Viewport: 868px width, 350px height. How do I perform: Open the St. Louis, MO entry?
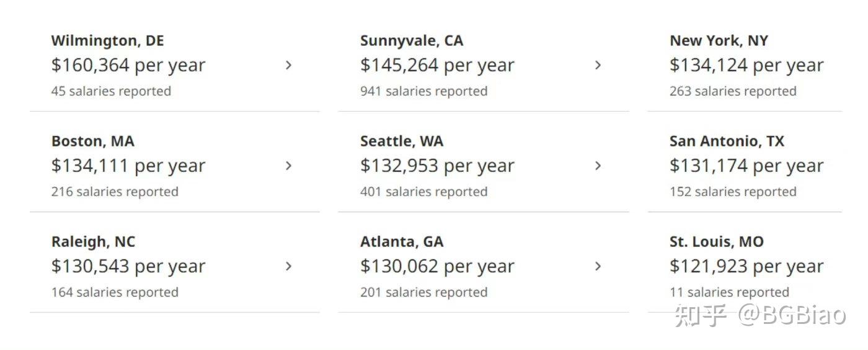coord(716,242)
